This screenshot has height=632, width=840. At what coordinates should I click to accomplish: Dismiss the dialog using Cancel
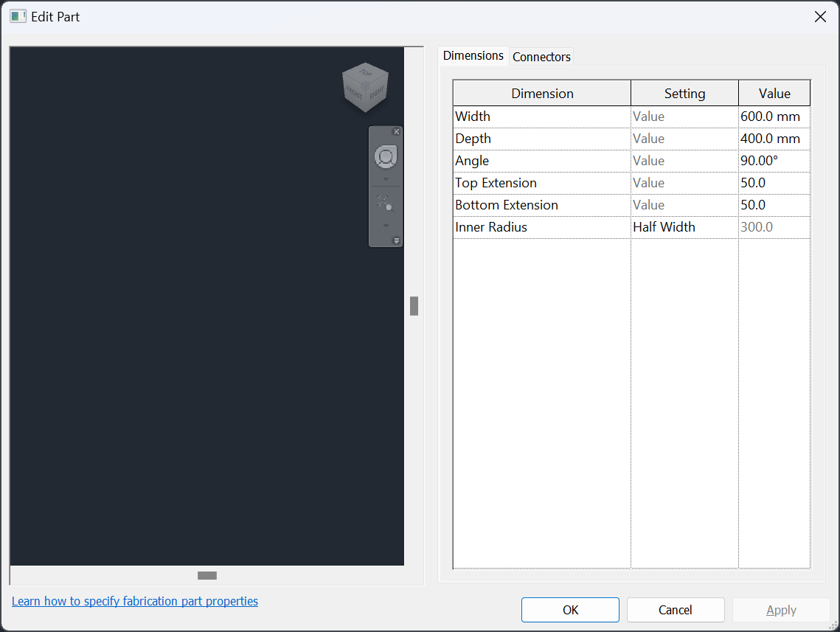click(x=675, y=610)
